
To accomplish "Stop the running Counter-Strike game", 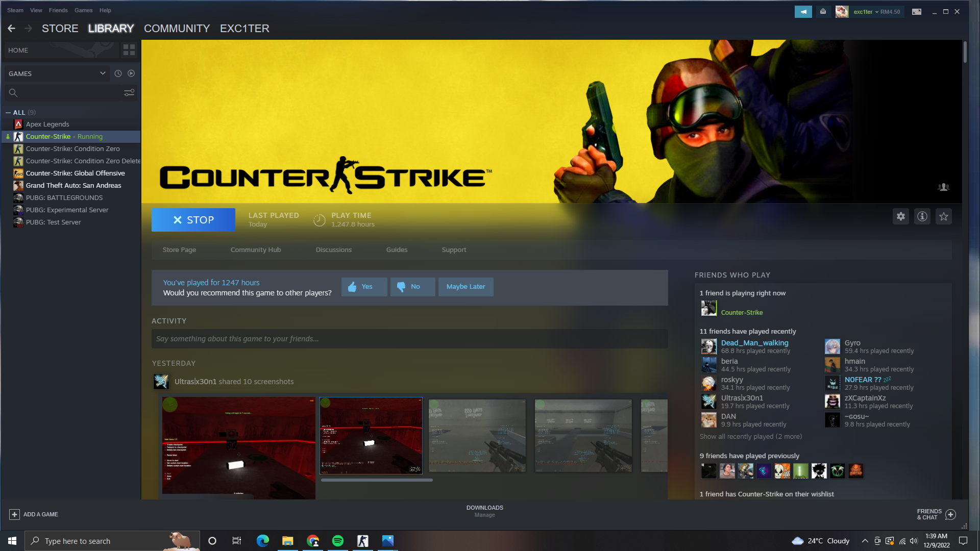I will (x=193, y=220).
